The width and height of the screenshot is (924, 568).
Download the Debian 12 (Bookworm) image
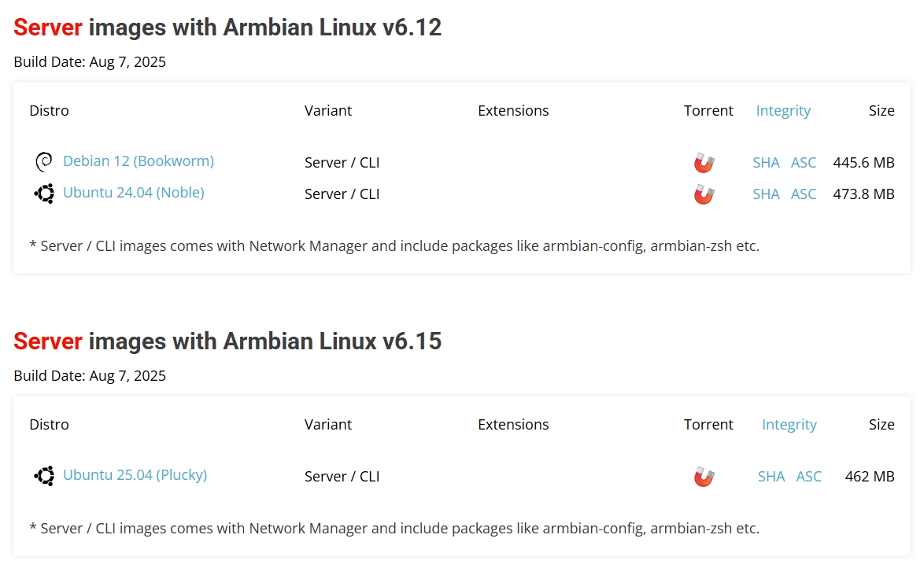[x=139, y=161]
